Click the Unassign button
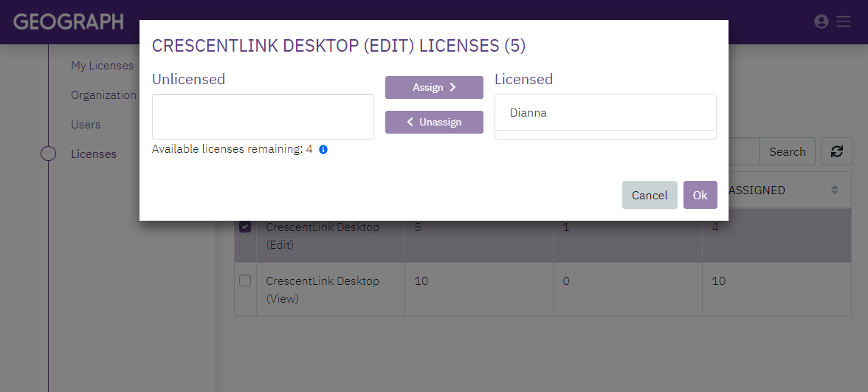The width and height of the screenshot is (868, 392). 434,123
